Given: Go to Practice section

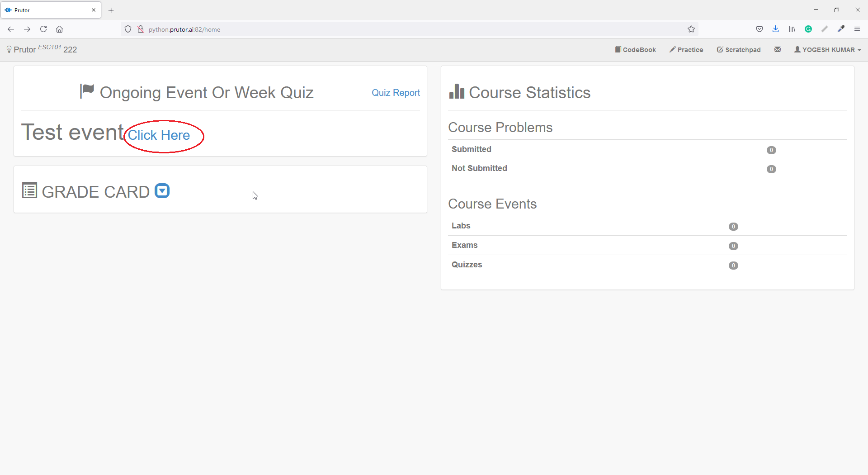Looking at the screenshot, I should click(x=686, y=50).
